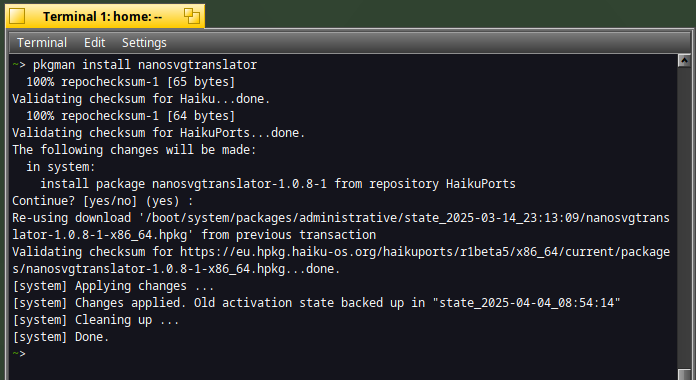Viewport: 696px width, 380px height.
Task: Click the '/boot/system/packages/administrative' download path text
Action: [272, 218]
